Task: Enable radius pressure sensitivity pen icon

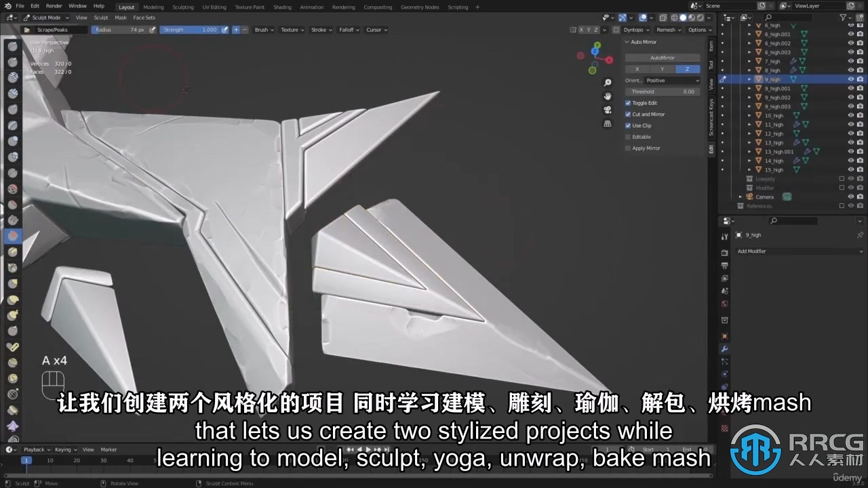Action: coord(152,30)
